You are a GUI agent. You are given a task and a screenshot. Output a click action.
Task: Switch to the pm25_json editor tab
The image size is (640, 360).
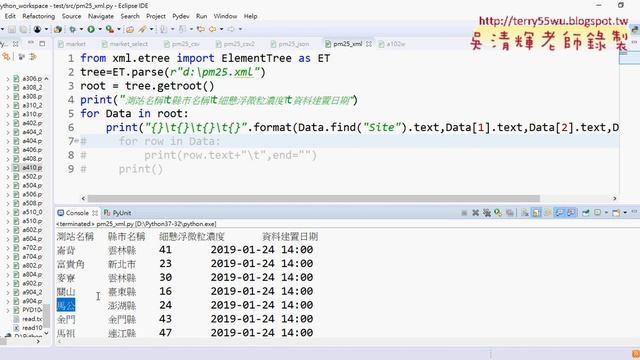tap(290, 44)
